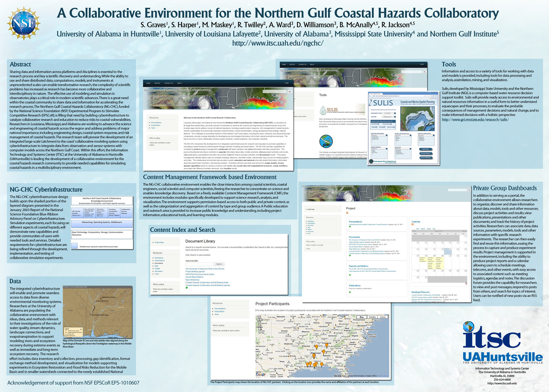The image size is (549, 392).
Task: Click the orange pin in northern Alabama
Action: click(x=324, y=352)
